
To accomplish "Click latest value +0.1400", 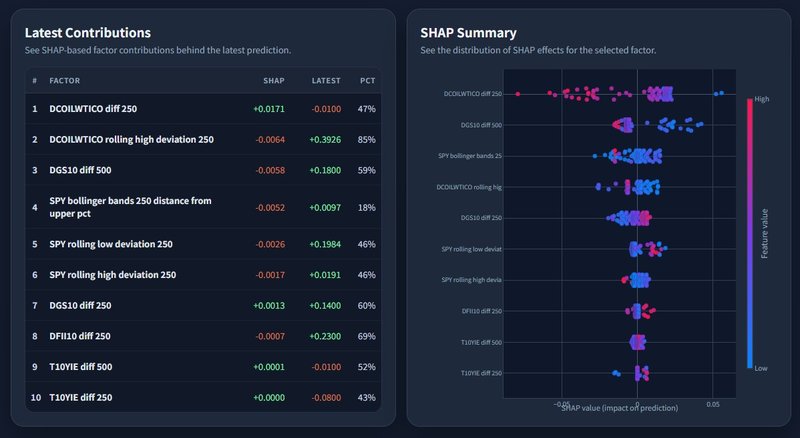I will tap(325, 305).
